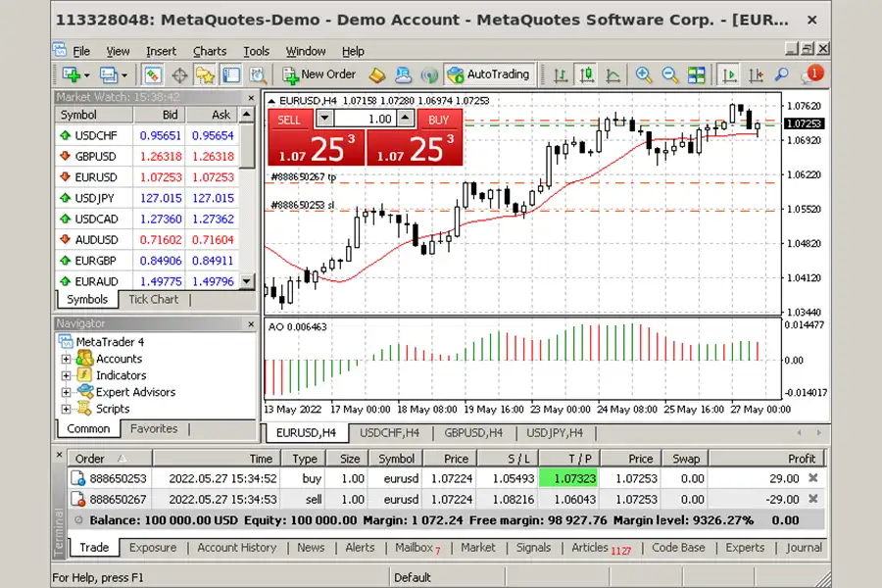Open the notifications bubble with red badge
This screenshot has width=882, height=588.
812,73
